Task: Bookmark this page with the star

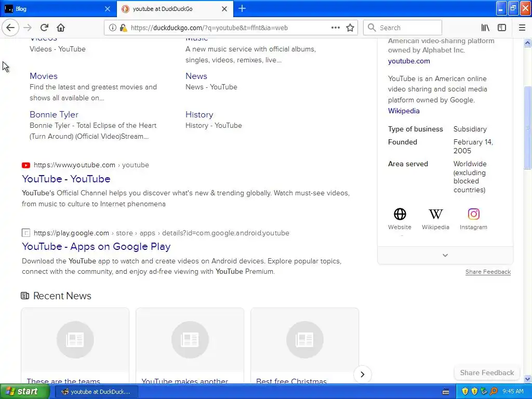Action: click(350, 28)
